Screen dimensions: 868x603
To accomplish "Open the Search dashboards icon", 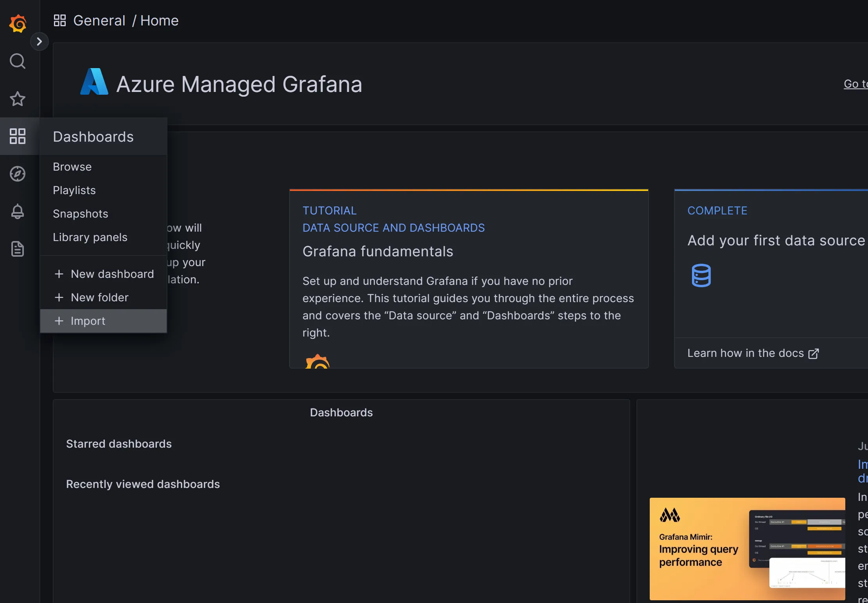I will pos(18,61).
